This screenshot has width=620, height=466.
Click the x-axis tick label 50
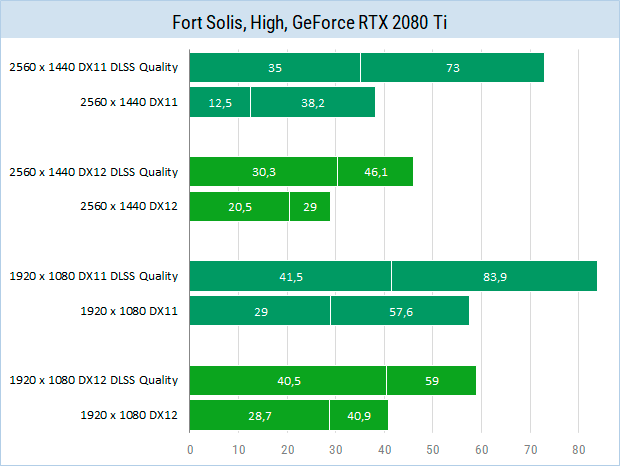pyautogui.click(x=433, y=449)
